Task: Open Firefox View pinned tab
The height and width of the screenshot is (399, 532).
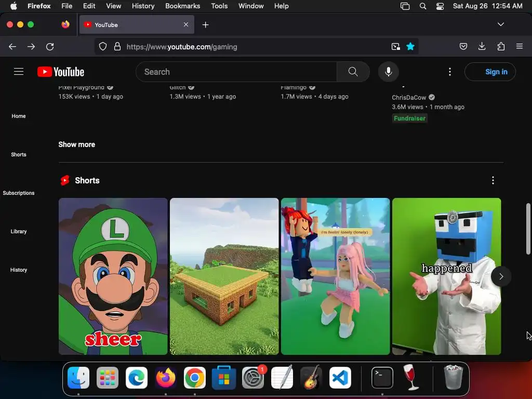Action: pos(65,24)
